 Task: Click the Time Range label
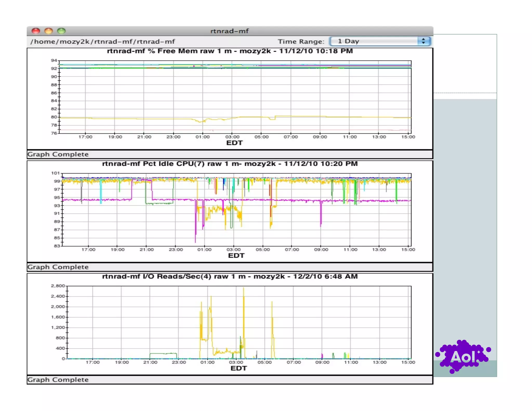pos(301,42)
